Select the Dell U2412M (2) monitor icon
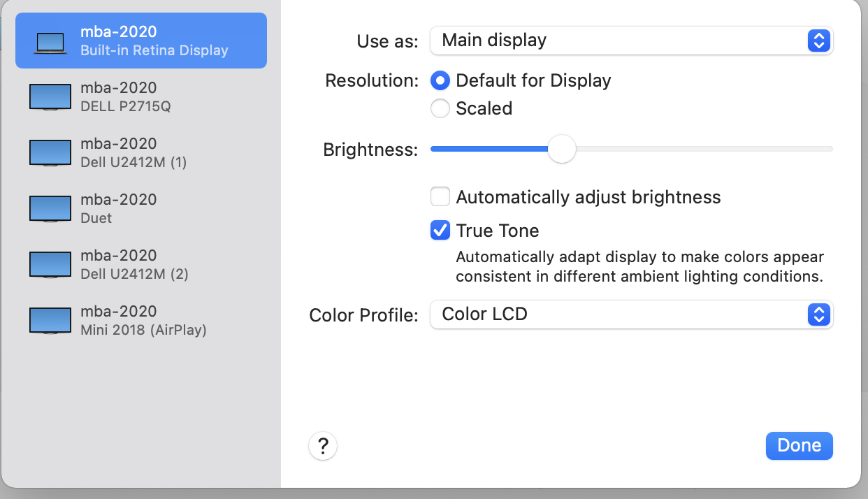 click(x=50, y=265)
